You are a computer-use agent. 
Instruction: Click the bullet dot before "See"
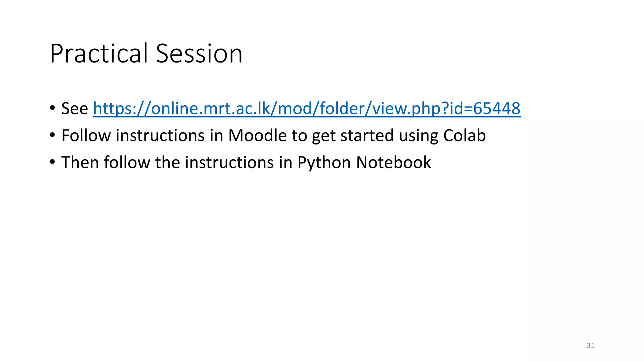pos(52,108)
